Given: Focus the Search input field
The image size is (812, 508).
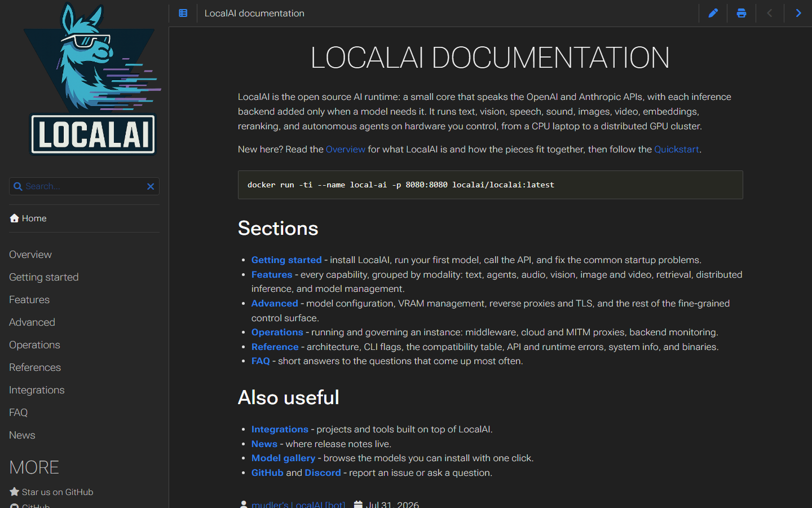Looking at the screenshot, I should pyautogui.click(x=84, y=186).
